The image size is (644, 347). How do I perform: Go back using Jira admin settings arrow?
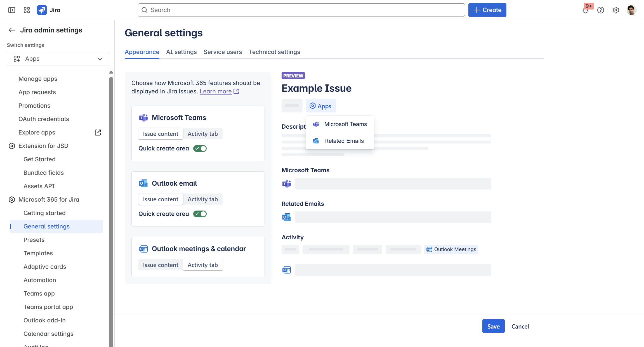click(12, 30)
